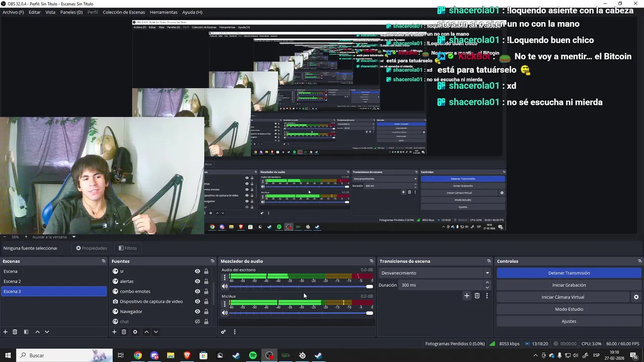Open Audio del escritorio options three-dots
The width and height of the screenshot is (644, 362).
pos(224,277)
